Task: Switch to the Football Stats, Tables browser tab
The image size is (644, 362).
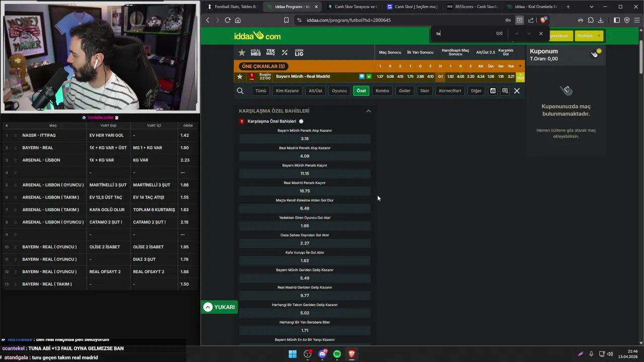Action: (x=232, y=7)
